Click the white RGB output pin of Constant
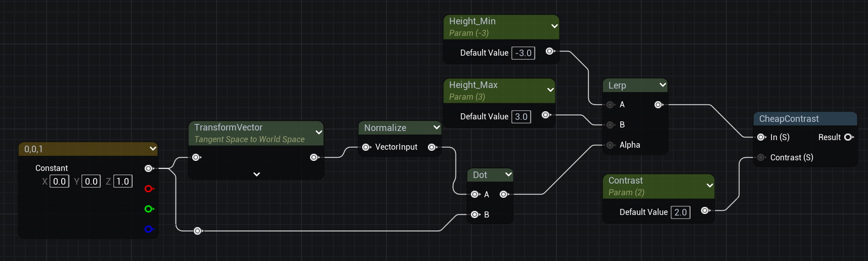The height and width of the screenshot is (261, 868). coord(149,168)
